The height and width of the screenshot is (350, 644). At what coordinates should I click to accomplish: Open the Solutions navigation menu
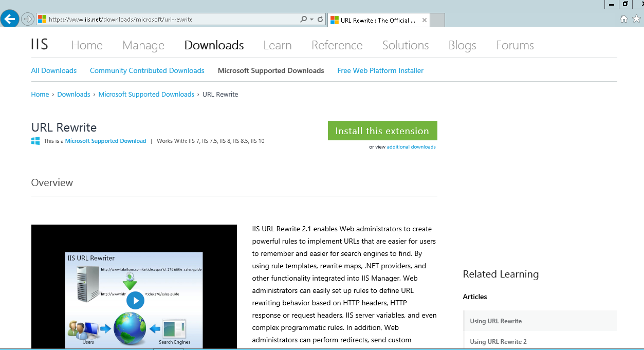click(x=406, y=45)
